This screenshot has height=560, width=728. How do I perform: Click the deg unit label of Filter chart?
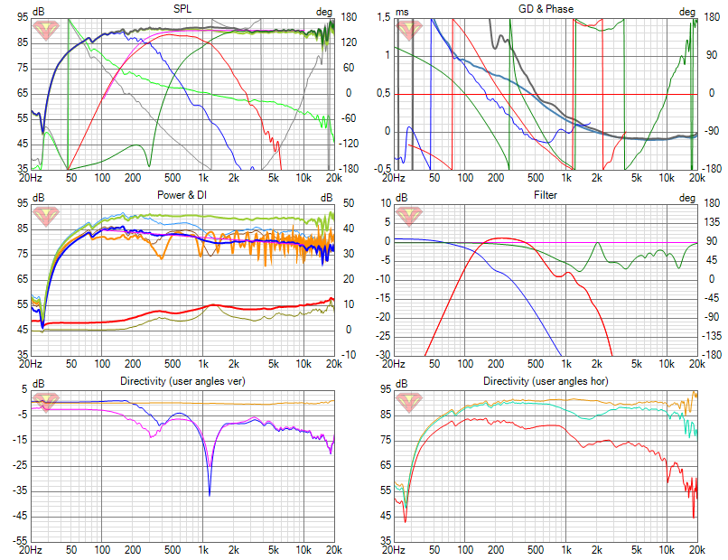[687, 199]
